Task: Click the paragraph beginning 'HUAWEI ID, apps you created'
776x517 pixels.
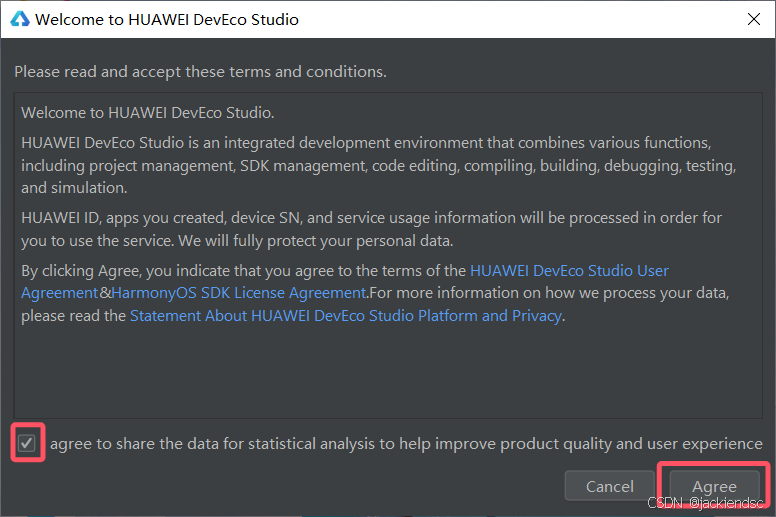Action: pos(371,229)
